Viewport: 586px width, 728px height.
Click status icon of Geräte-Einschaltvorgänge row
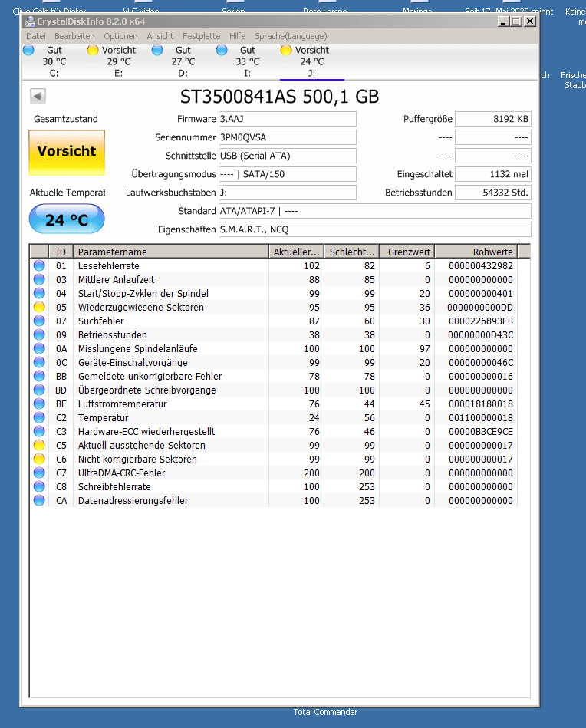pyautogui.click(x=39, y=362)
